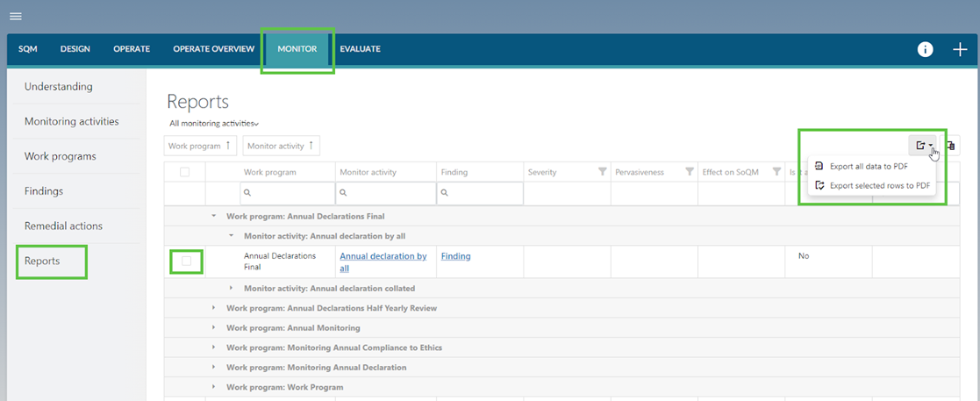Click the Monitor activity search field
Screen dimensions: 980x401
pyautogui.click(x=386, y=194)
